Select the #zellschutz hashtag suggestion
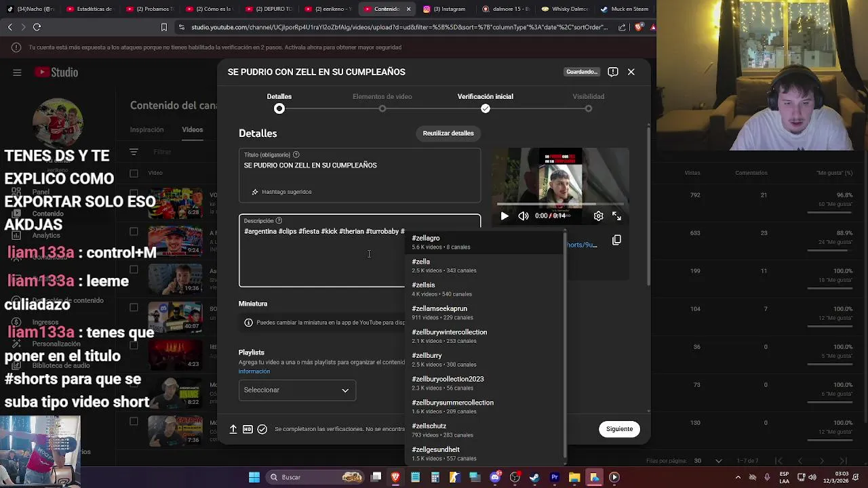Screen dimensions: 868x488 [484, 430]
